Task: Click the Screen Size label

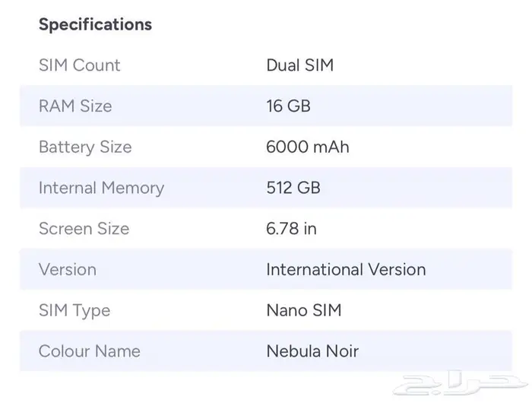Action: [x=84, y=229]
